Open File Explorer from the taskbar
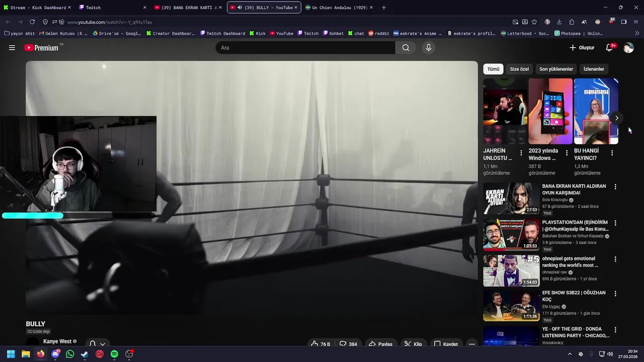The image size is (644, 362). click(x=26, y=354)
